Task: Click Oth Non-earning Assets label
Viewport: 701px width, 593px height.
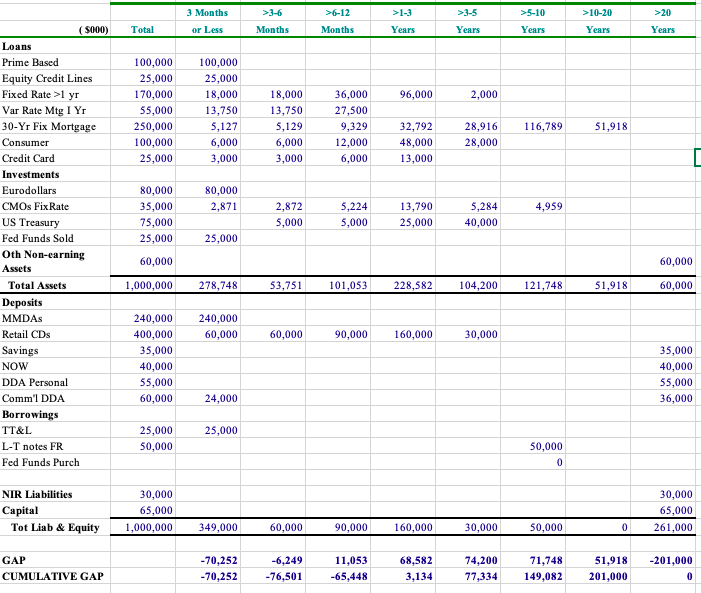Action: coord(43,261)
